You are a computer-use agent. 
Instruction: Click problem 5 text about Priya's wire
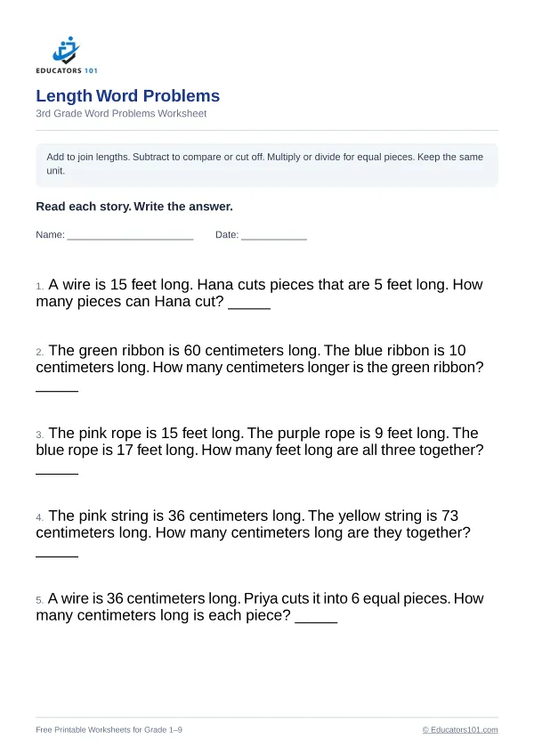tap(259, 606)
